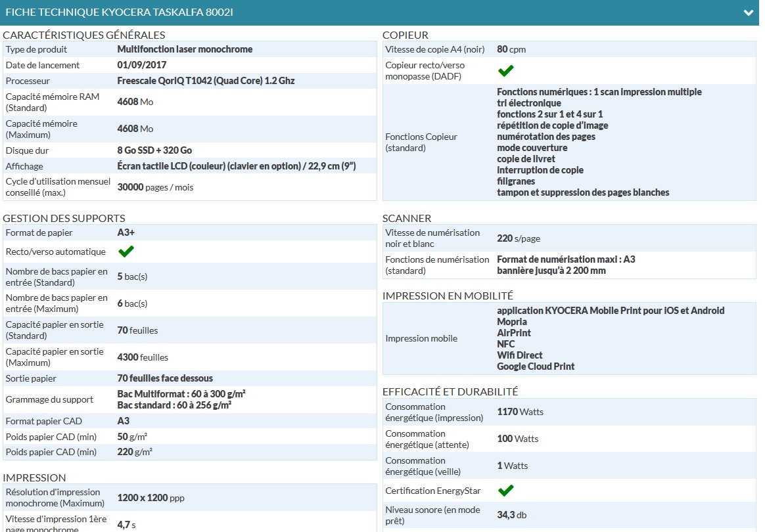Click the Impression mobile label
Image resolution: width=765 pixels, height=532 pixels.
(421, 338)
